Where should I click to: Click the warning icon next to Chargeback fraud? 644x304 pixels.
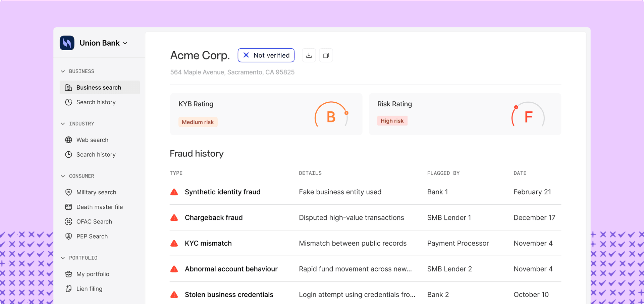[x=174, y=217]
